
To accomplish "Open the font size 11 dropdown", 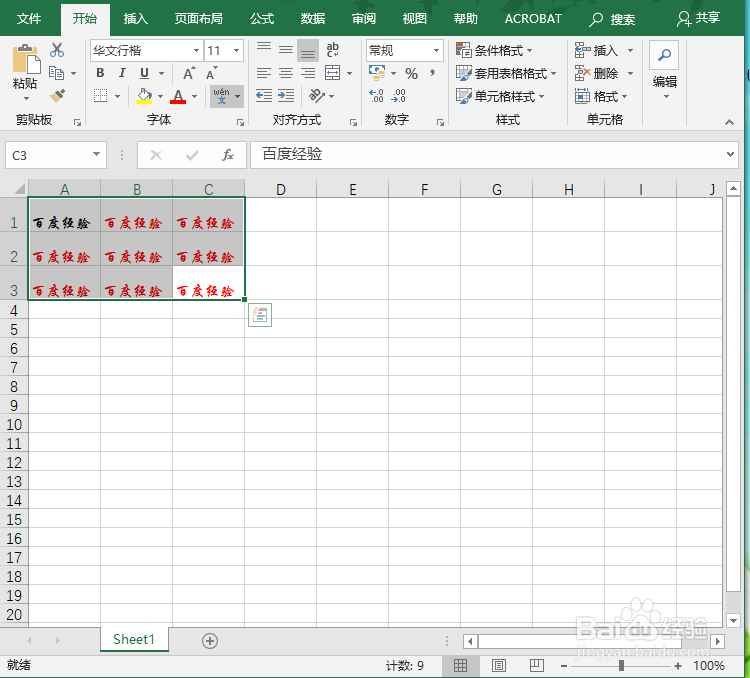I will 236,50.
